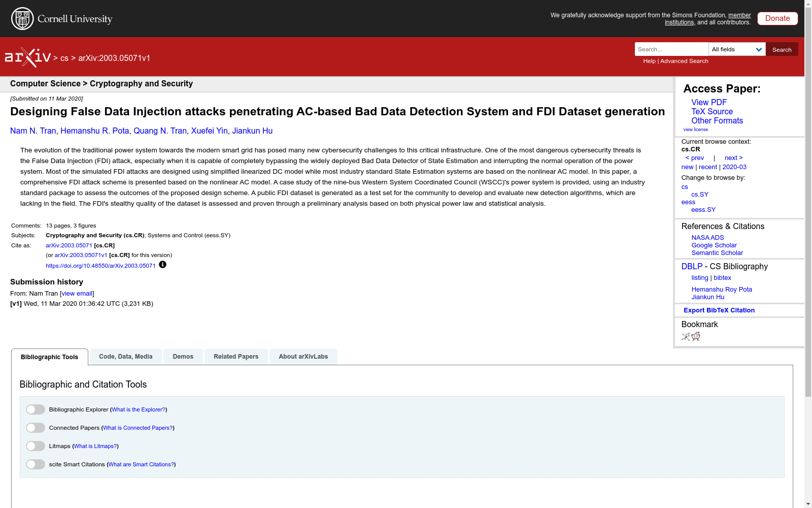The image size is (812, 508).
Task: Browse by eess category
Action: pos(688,202)
